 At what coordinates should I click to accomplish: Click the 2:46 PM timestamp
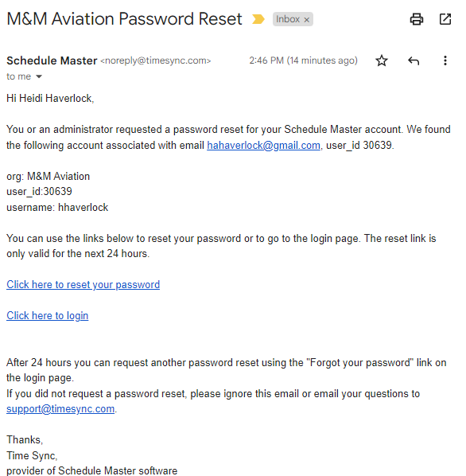tap(303, 60)
